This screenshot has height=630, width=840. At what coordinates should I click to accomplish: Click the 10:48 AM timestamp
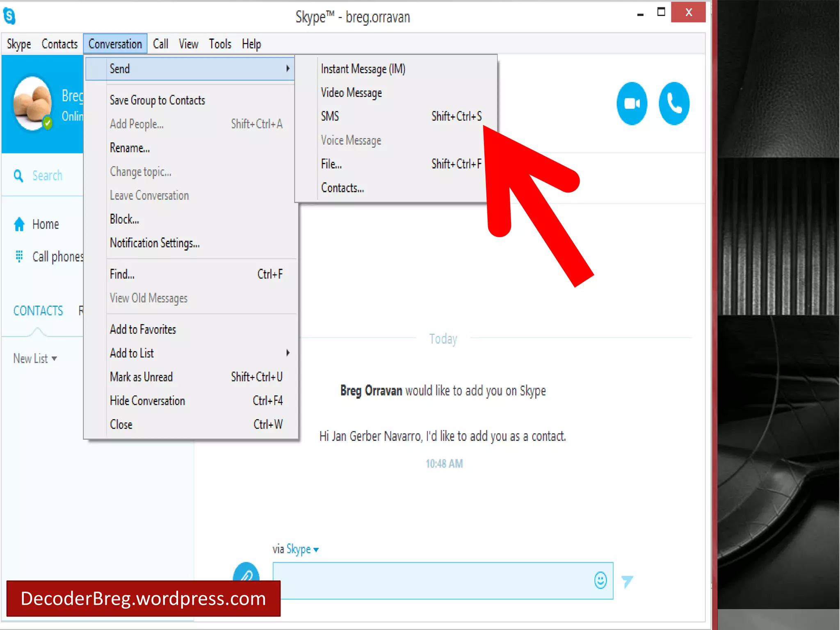[x=444, y=463]
